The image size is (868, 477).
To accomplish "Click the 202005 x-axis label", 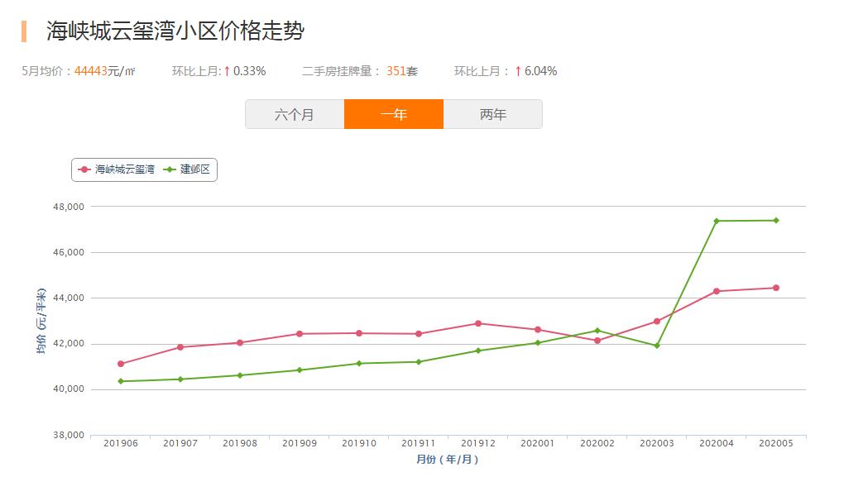I will (x=776, y=444).
